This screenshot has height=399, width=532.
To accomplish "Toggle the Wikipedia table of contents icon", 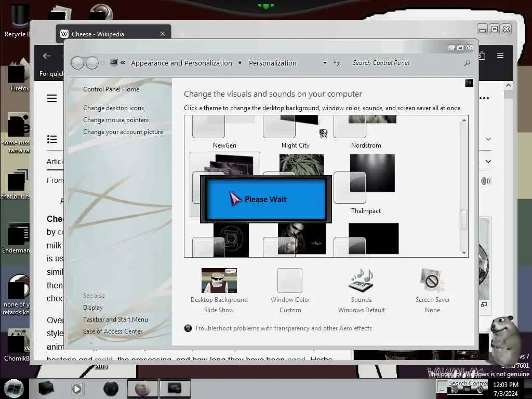I will coord(52,139).
